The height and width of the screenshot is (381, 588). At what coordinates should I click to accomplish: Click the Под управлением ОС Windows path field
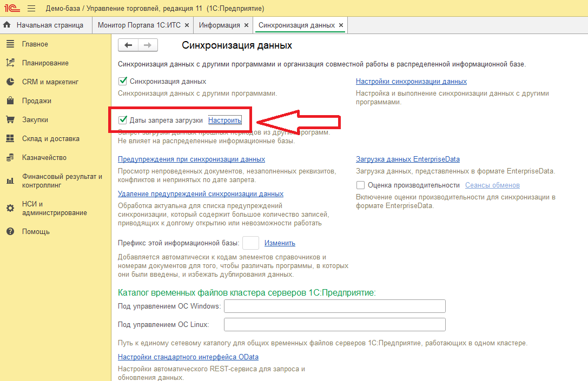(x=334, y=306)
